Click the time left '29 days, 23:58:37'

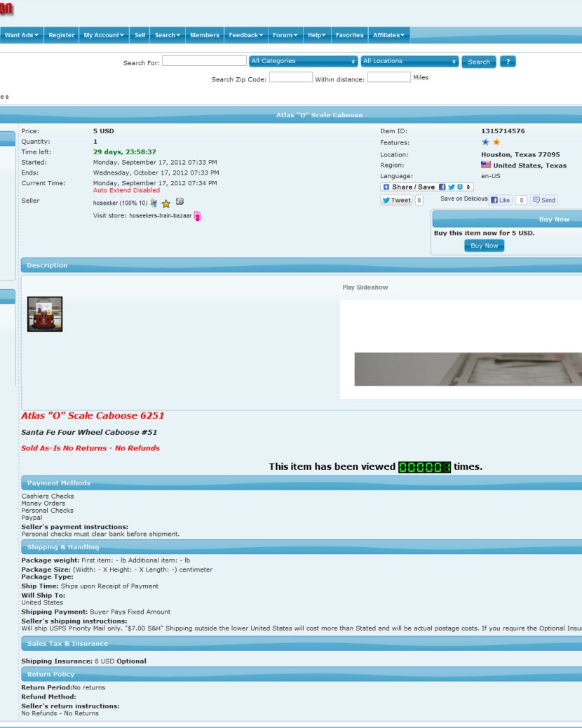tap(124, 151)
